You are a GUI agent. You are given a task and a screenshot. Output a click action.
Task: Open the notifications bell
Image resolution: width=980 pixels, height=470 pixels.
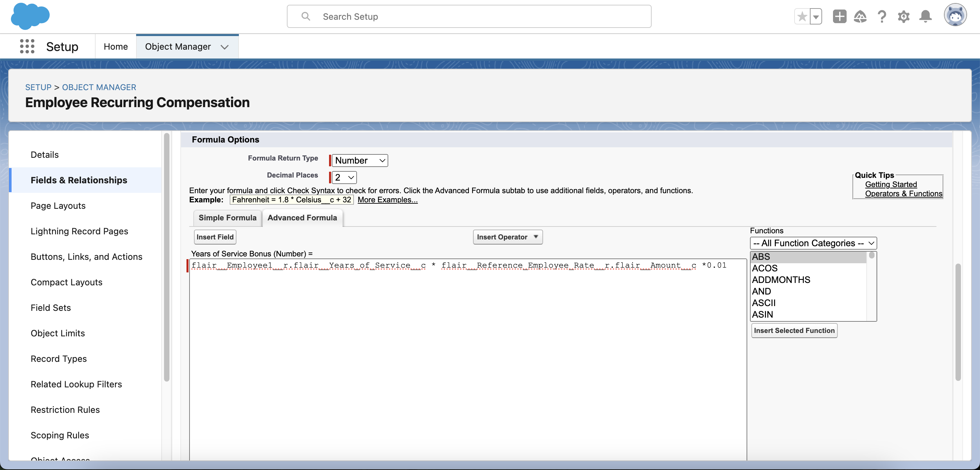click(x=925, y=17)
